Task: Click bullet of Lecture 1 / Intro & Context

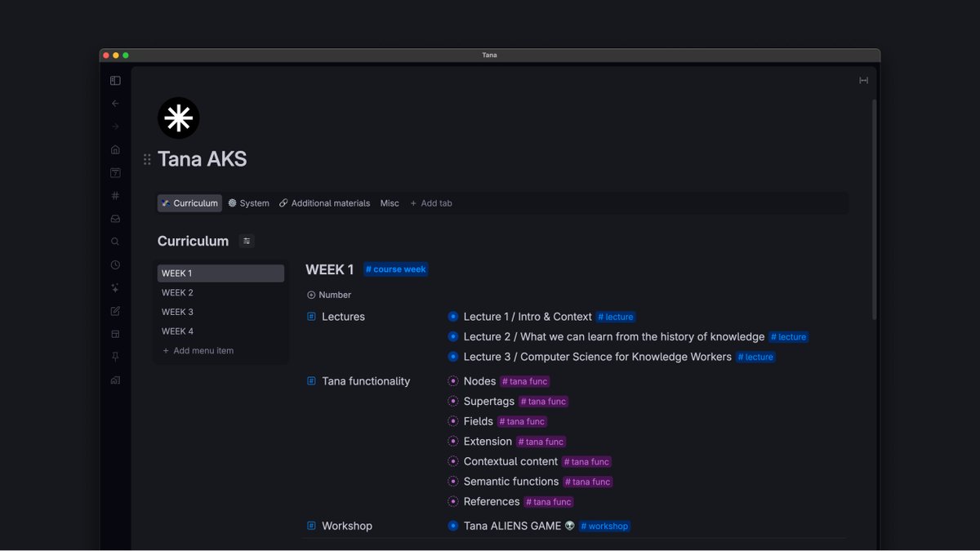Action: coord(453,317)
